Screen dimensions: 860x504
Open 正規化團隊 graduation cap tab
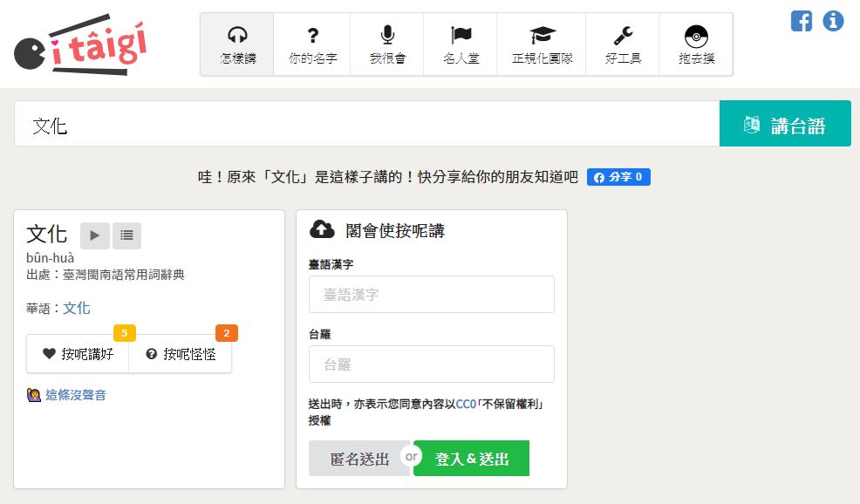tap(542, 44)
